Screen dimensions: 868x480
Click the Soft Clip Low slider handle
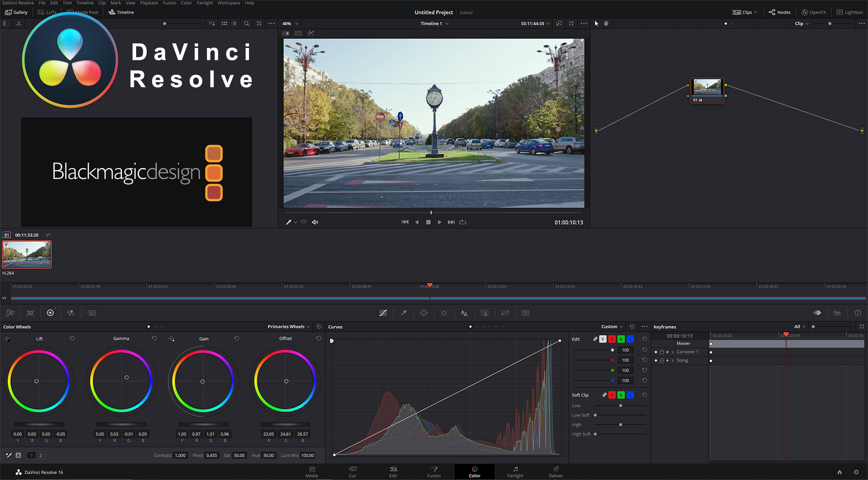pyautogui.click(x=620, y=406)
